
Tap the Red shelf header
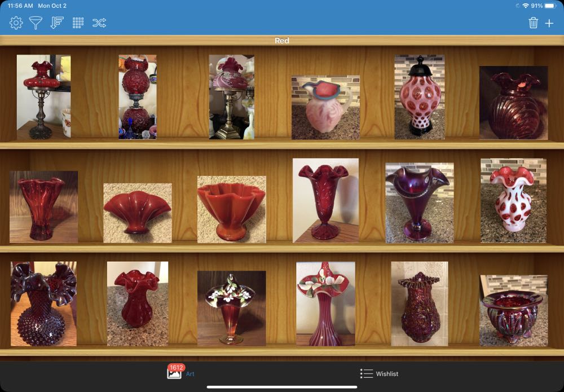[x=281, y=41]
